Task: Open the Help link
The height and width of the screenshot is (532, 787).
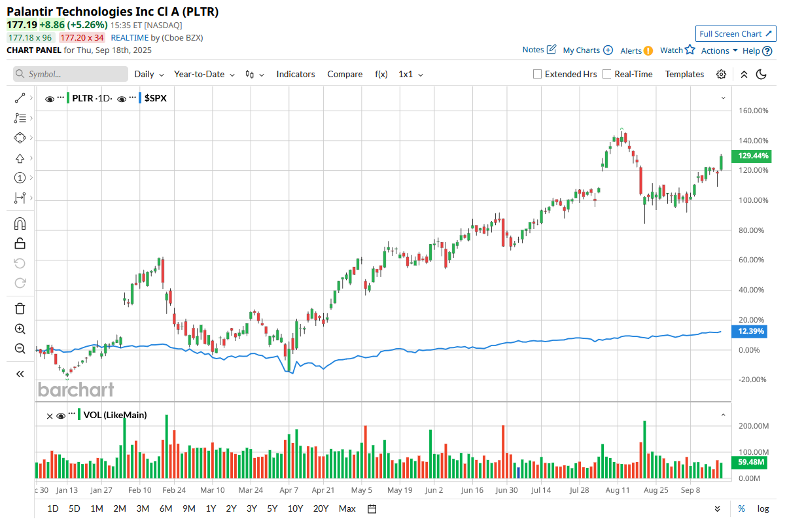Action: 756,50
